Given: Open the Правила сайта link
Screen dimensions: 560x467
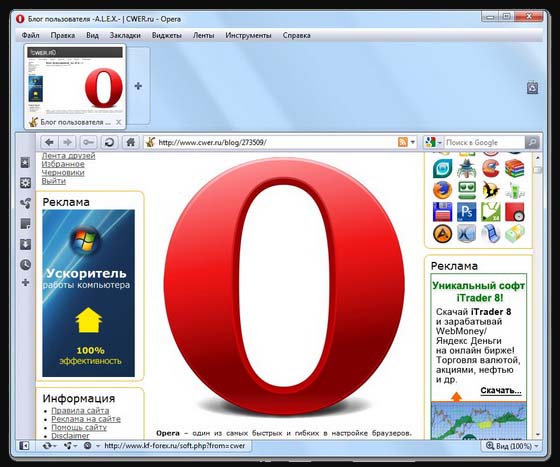Looking at the screenshot, I should click(80, 411).
